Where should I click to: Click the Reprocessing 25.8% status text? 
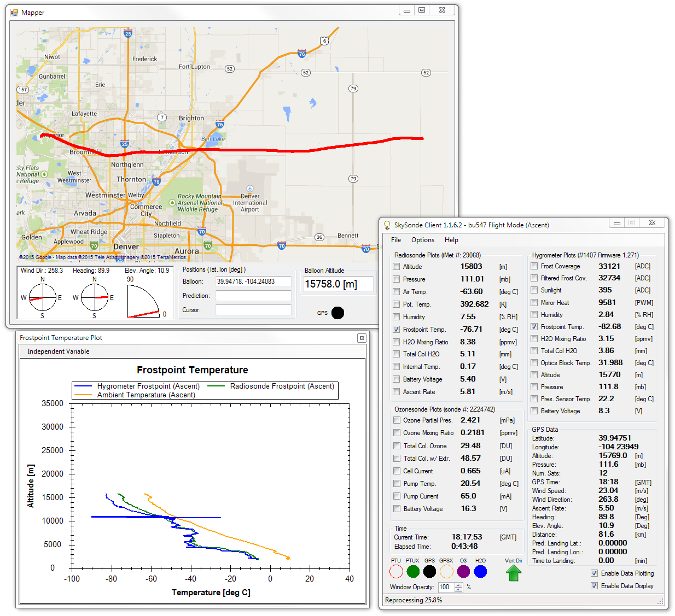click(414, 600)
